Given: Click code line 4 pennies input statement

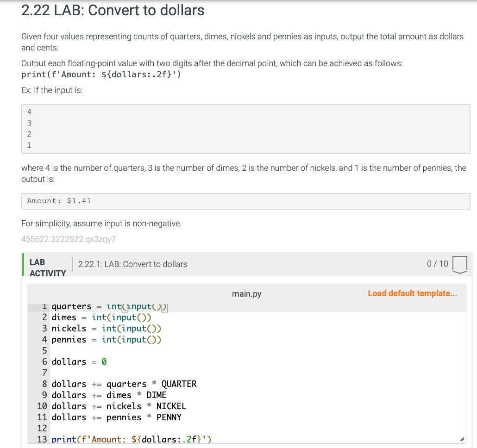Looking at the screenshot, I should click(x=106, y=340).
